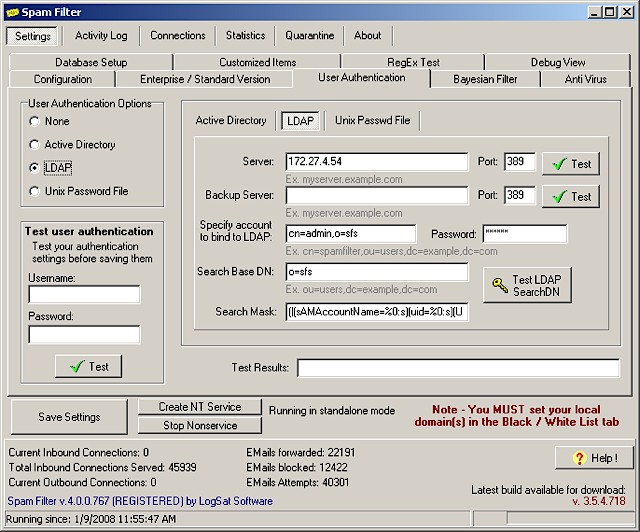Click the Search Base DN field
This screenshot has height=532, width=640.
377,272
